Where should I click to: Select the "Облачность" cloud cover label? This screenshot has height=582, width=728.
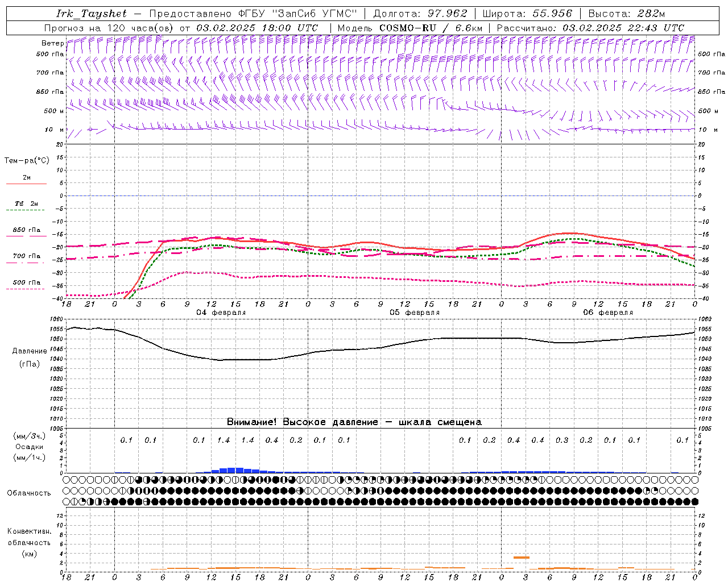point(29,493)
